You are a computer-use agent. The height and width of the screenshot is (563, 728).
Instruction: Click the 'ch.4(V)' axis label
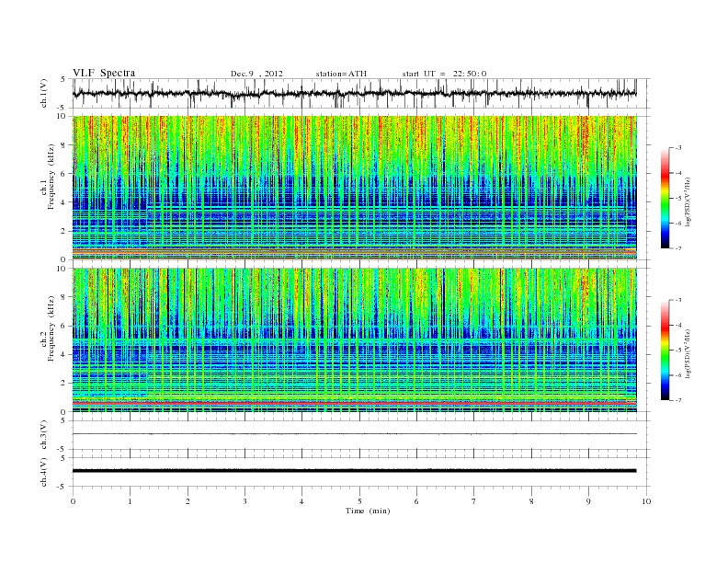click(x=44, y=472)
